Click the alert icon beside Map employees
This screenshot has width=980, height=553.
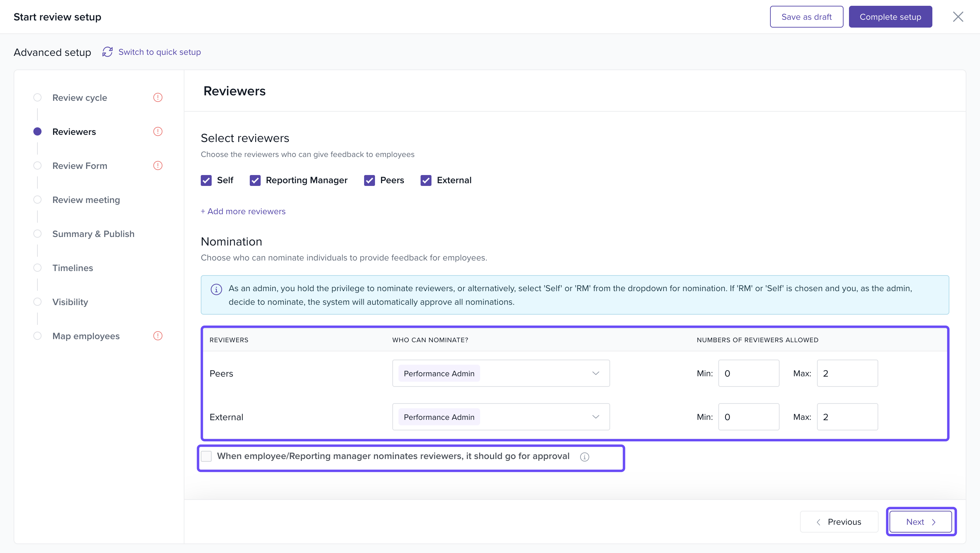[x=158, y=336]
